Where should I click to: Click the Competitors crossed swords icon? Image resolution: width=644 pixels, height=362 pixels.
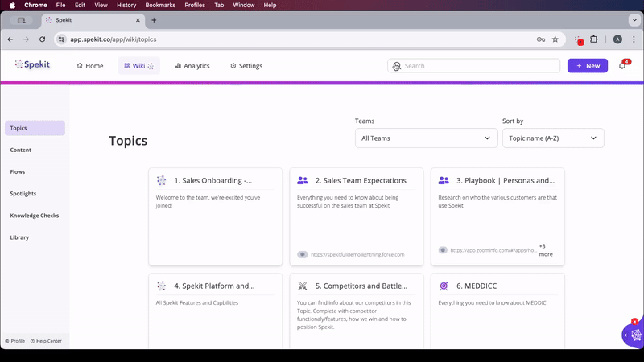point(303,286)
